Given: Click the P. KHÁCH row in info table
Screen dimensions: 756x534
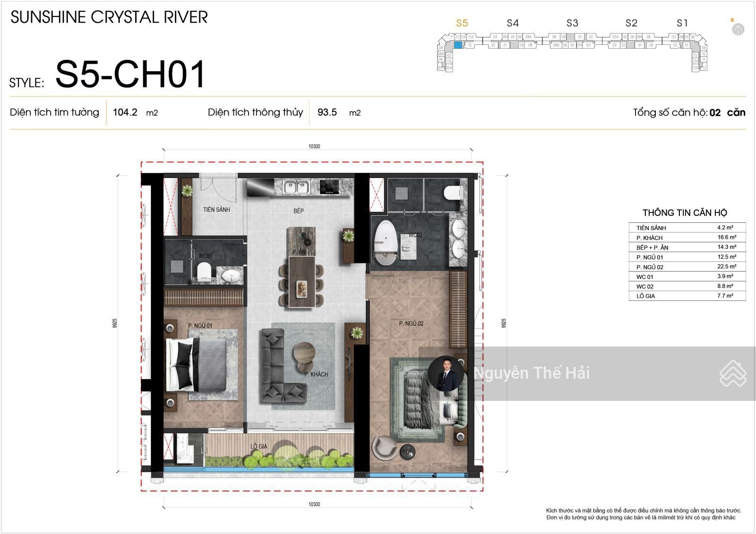Looking at the screenshot, I should (687, 237).
